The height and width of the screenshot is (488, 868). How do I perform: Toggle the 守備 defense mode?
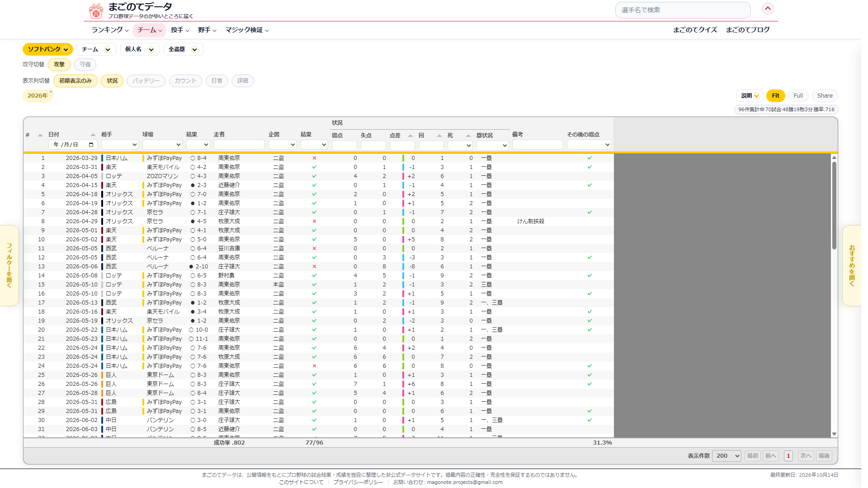[x=85, y=64]
